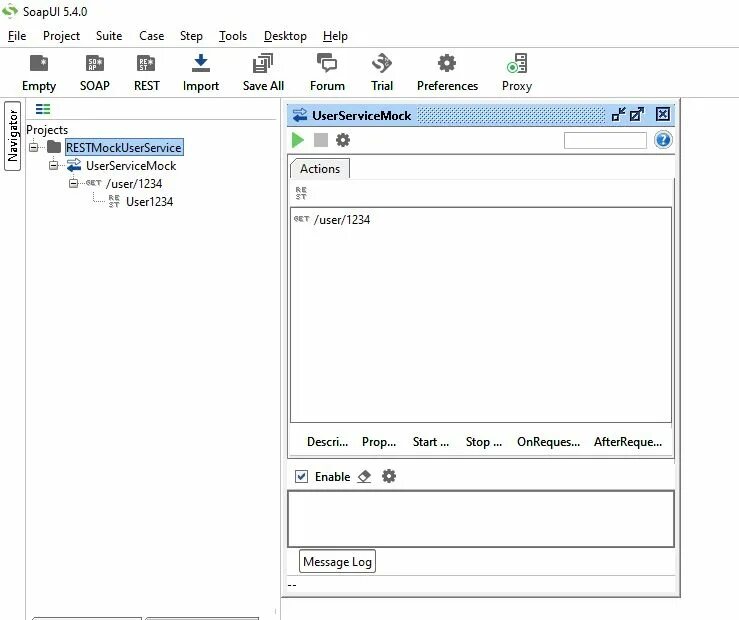Open the OnRequest Script tab
Viewport: 739px width, 620px height.
click(548, 442)
